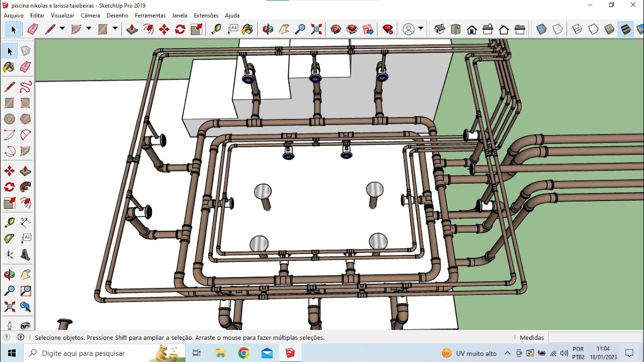Enable Shaded face style
The image size is (644, 362).
610,29
